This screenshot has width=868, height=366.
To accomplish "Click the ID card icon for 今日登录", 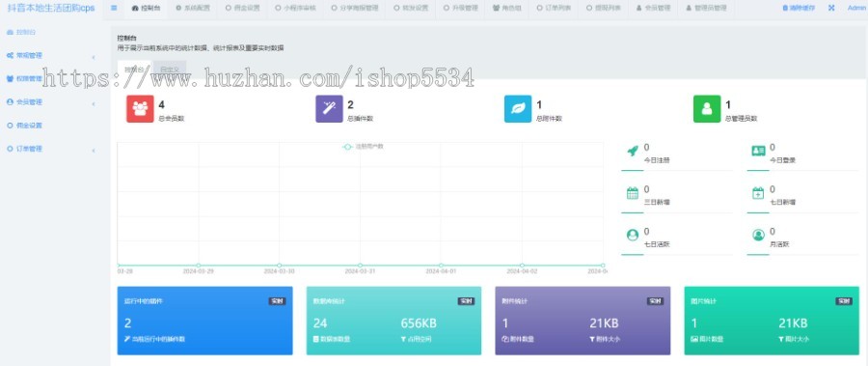I will (758, 151).
